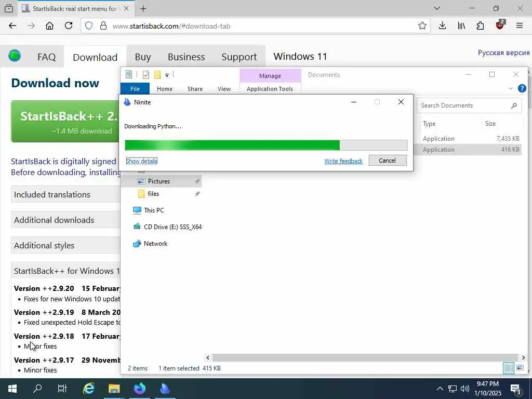Open the Buy site tab
This screenshot has height=399, width=532.
click(x=143, y=57)
